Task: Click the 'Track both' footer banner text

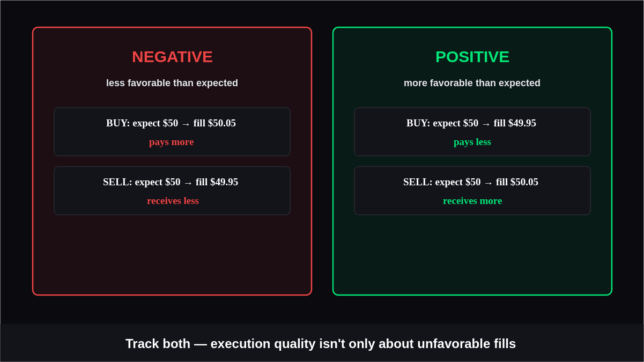Action: pos(321,344)
